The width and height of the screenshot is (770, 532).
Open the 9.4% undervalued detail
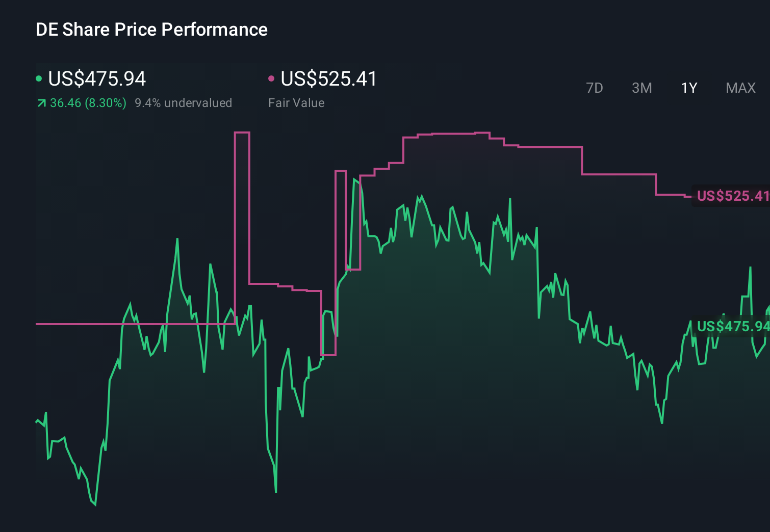[184, 102]
